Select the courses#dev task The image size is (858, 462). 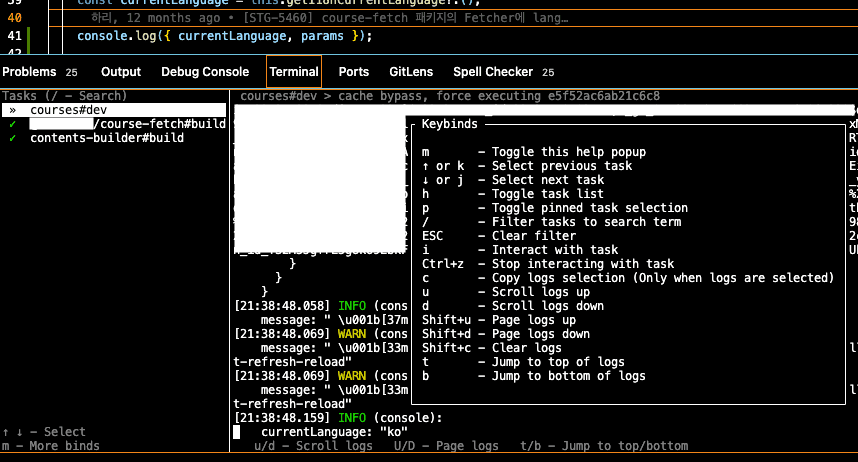click(x=68, y=110)
